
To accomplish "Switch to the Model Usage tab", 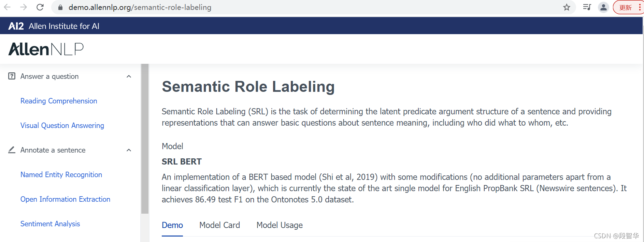I will [x=280, y=225].
